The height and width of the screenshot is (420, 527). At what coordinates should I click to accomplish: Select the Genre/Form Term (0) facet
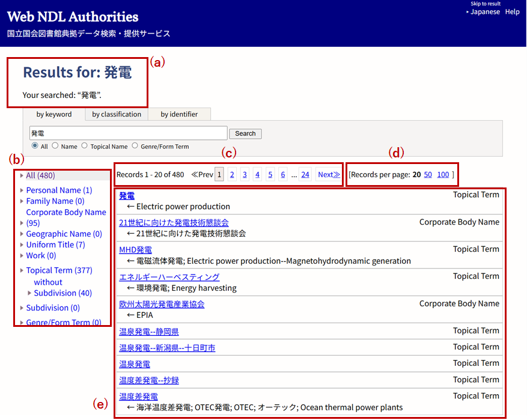(64, 323)
